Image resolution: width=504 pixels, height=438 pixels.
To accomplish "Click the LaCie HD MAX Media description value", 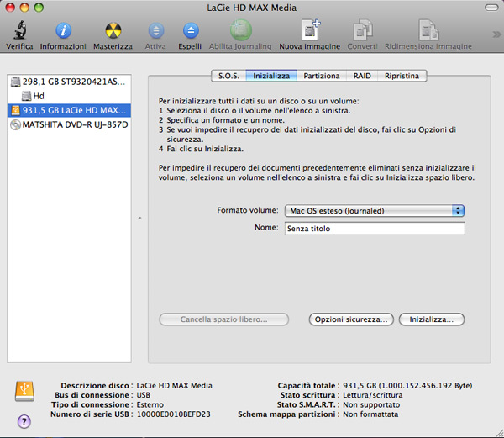I will [175, 385].
